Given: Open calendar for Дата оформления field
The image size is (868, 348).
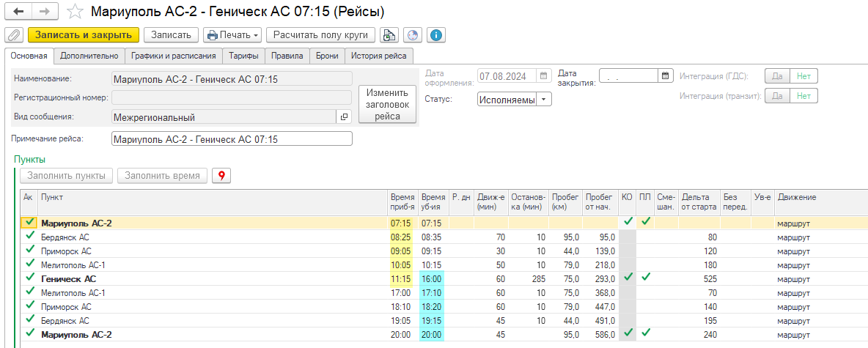Looking at the screenshot, I should (543, 75).
